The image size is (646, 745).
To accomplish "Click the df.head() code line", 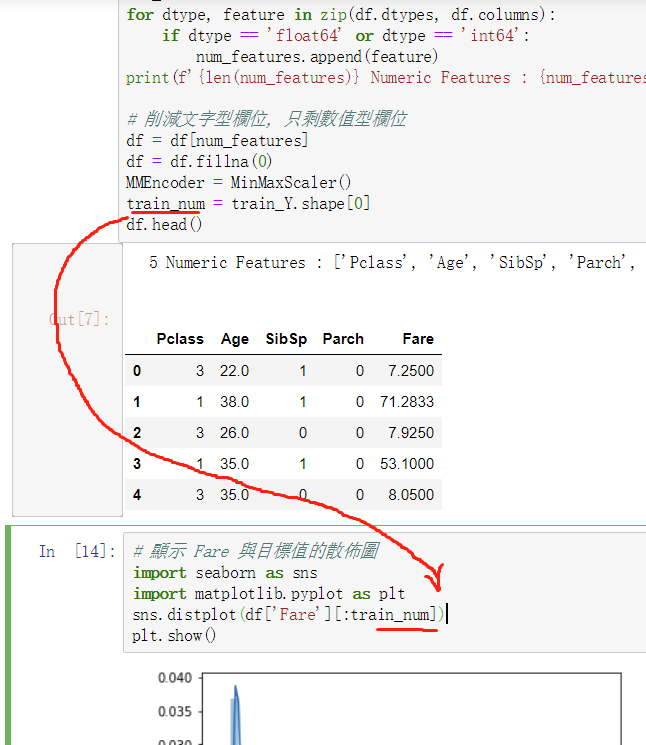I will 164,224.
